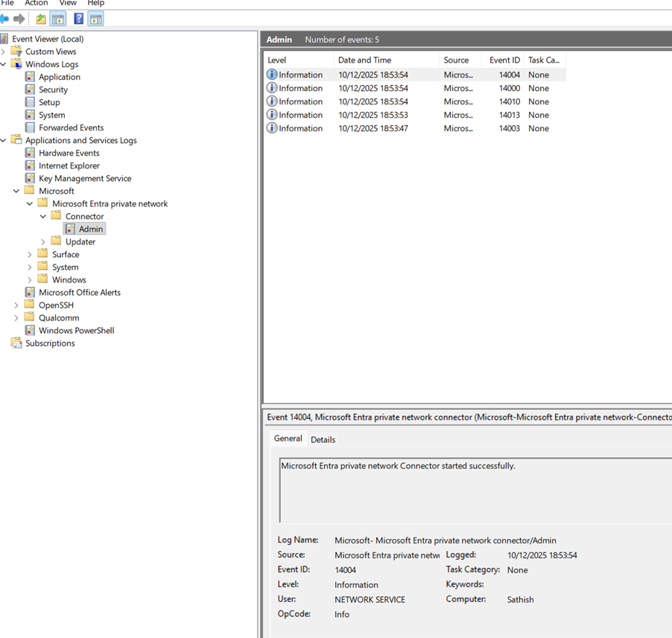Viewport: 672px width, 638px height.
Task: Click the Back arrow toolbar icon
Action: point(4,19)
